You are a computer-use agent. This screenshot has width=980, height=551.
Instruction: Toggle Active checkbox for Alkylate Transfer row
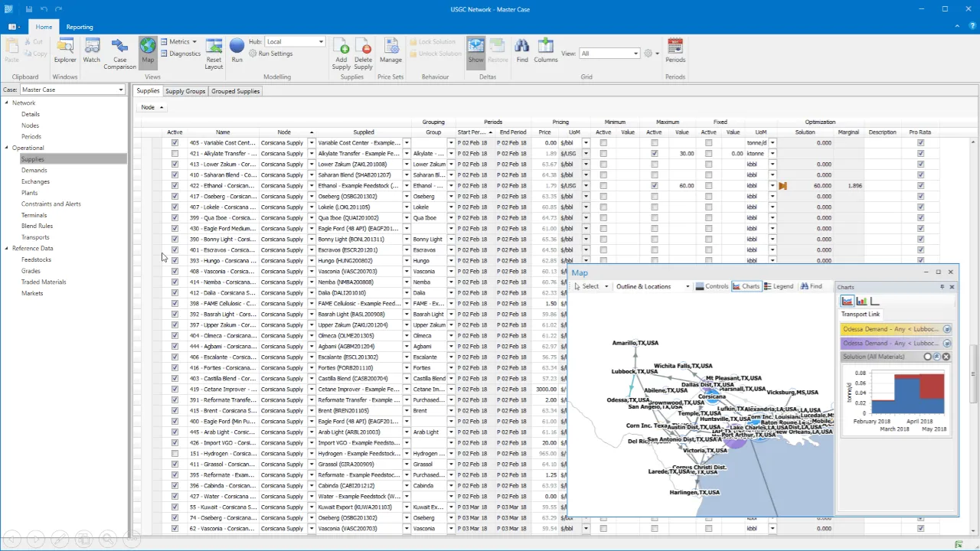click(x=175, y=154)
